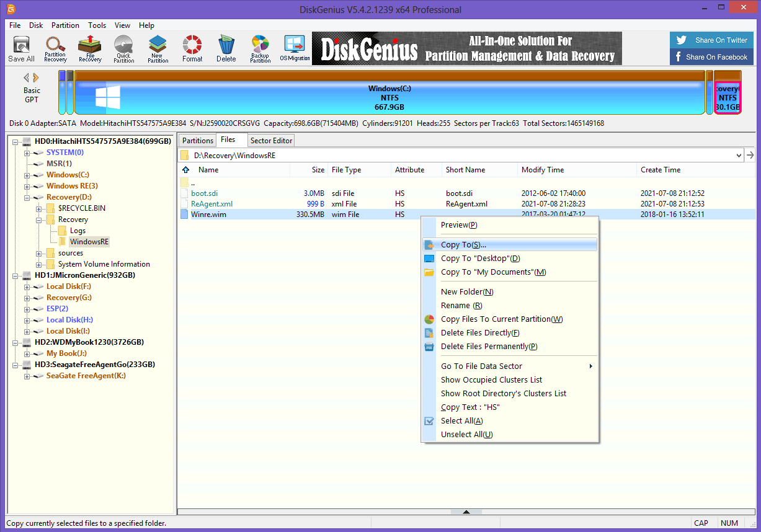Click the Twitter bird icon
The image size is (761, 532).
point(682,40)
